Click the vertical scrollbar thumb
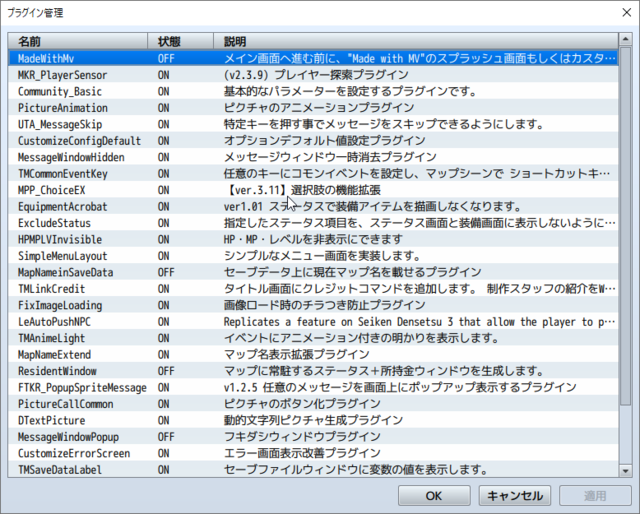Screen dimensions: 640x514 click(625, 227)
